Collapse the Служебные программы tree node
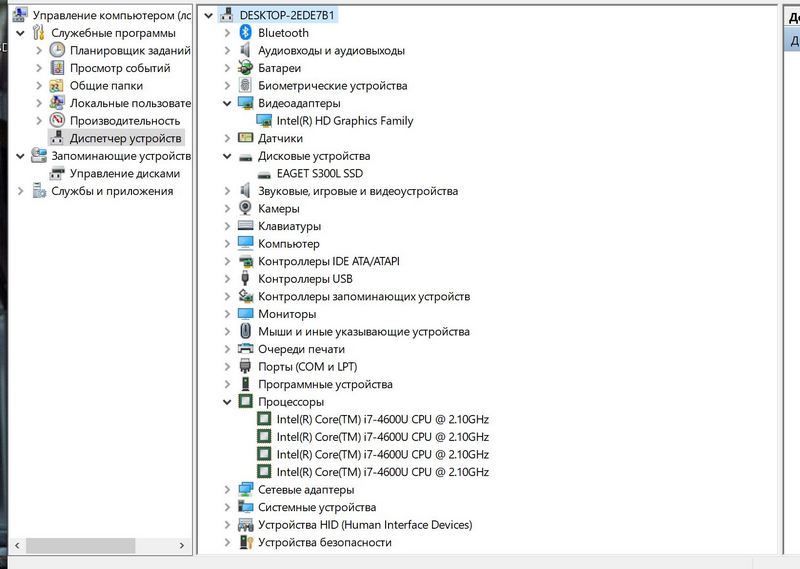The image size is (800, 569). (22, 33)
